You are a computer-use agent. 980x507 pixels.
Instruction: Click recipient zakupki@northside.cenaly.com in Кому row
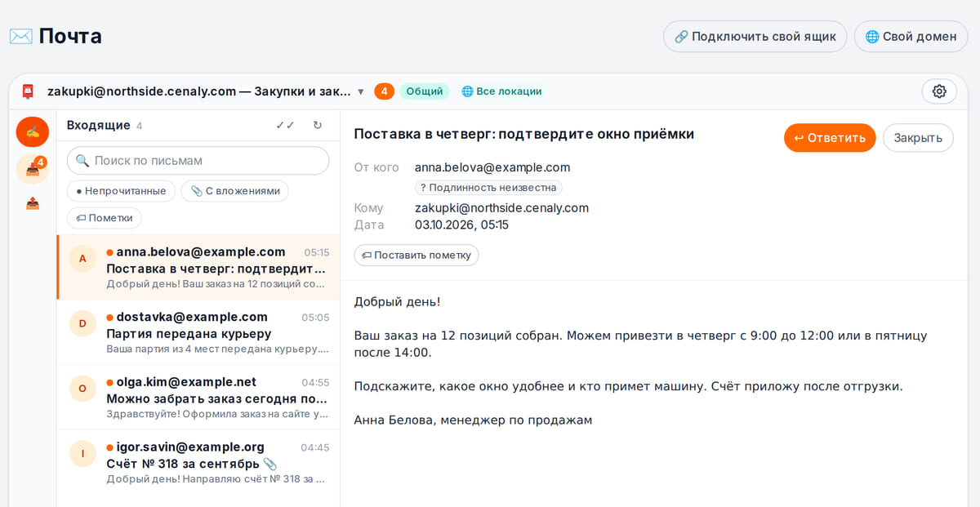501,208
